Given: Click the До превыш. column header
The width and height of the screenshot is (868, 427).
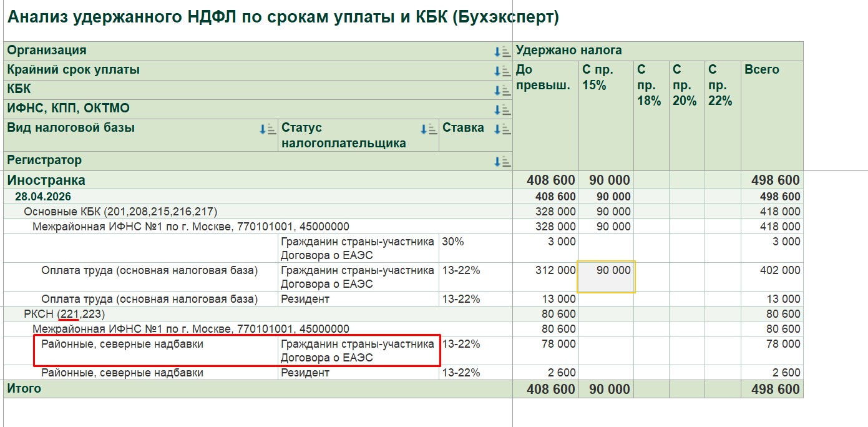Looking at the screenshot, I should click(546, 115).
